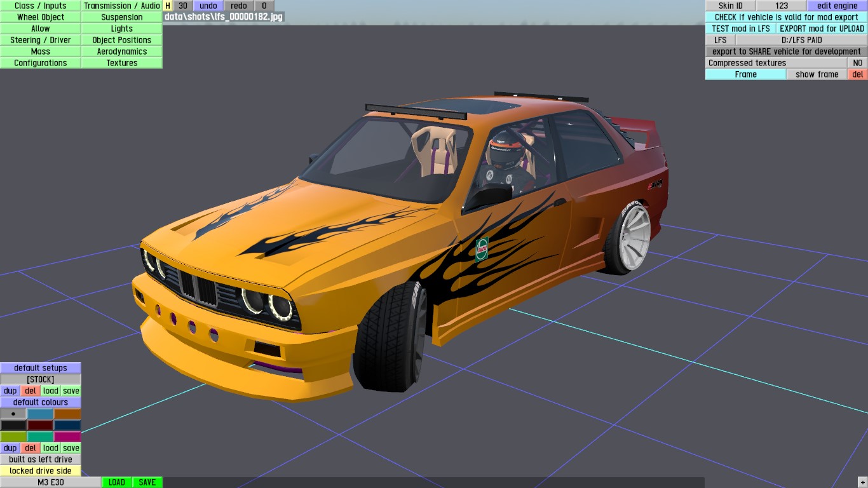868x488 pixels.
Task: Click the cyan Frame button
Action: tap(745, 74)
